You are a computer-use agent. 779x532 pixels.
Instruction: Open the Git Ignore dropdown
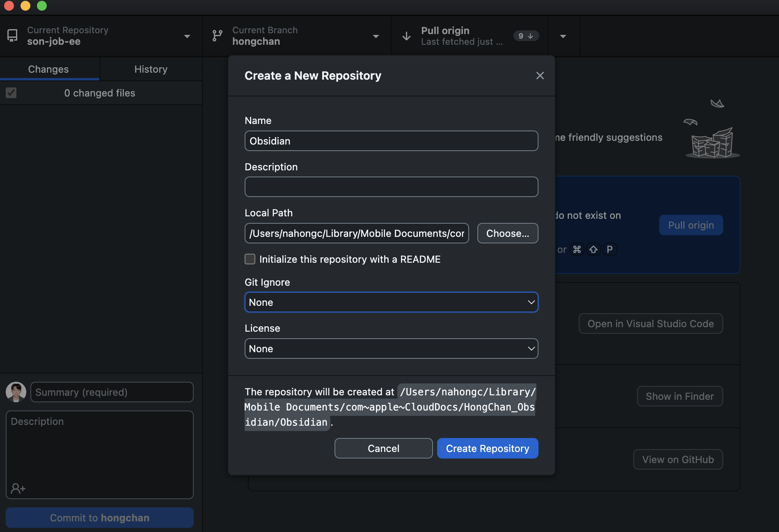tap(392, 302)
